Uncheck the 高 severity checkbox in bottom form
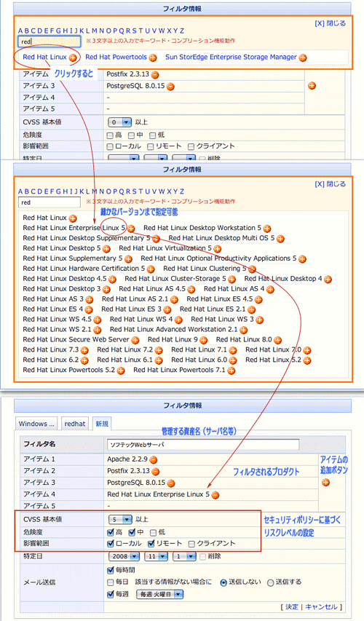The width and height of the screenshot is (364, 621). click(111, 532)
